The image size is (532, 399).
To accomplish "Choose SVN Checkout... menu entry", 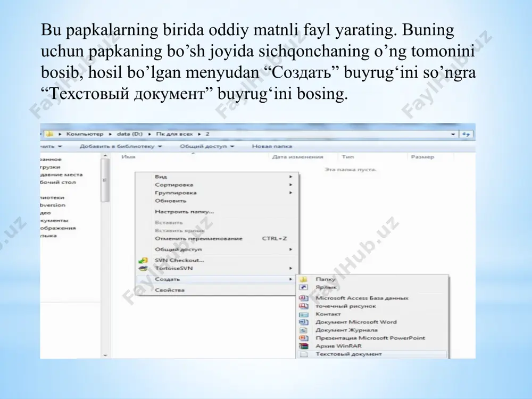I will (217, 260).
